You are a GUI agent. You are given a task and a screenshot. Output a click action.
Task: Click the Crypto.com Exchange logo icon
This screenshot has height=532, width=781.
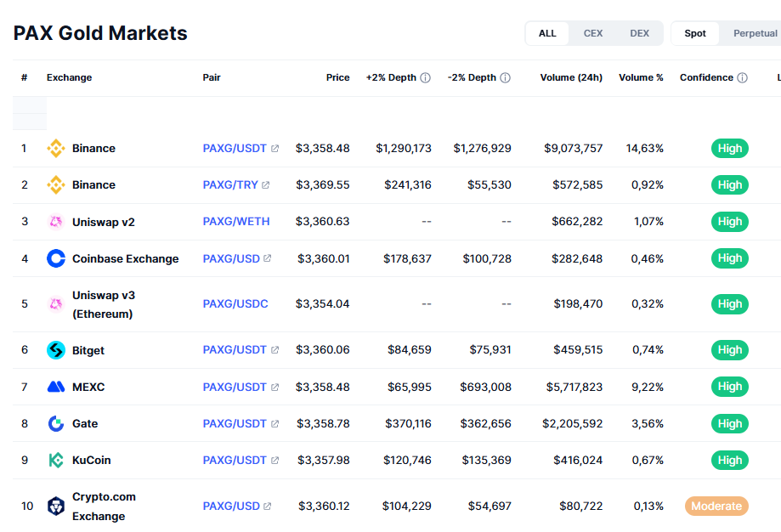click(x=56, y=507)
